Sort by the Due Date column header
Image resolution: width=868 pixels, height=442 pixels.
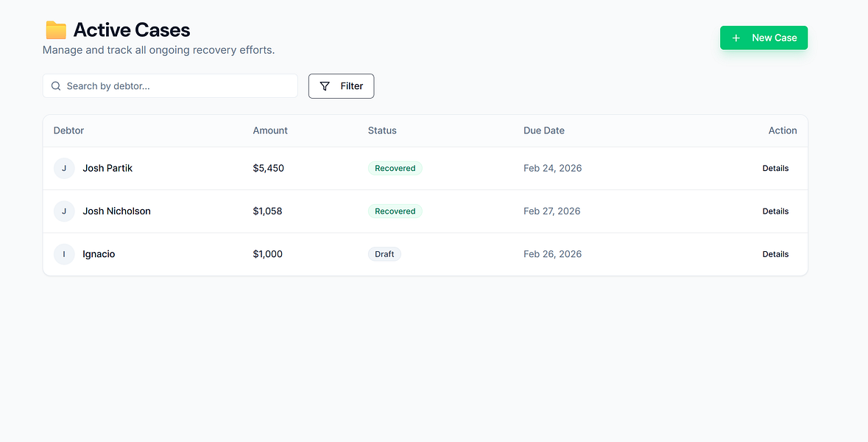click(x=544, y=130)
